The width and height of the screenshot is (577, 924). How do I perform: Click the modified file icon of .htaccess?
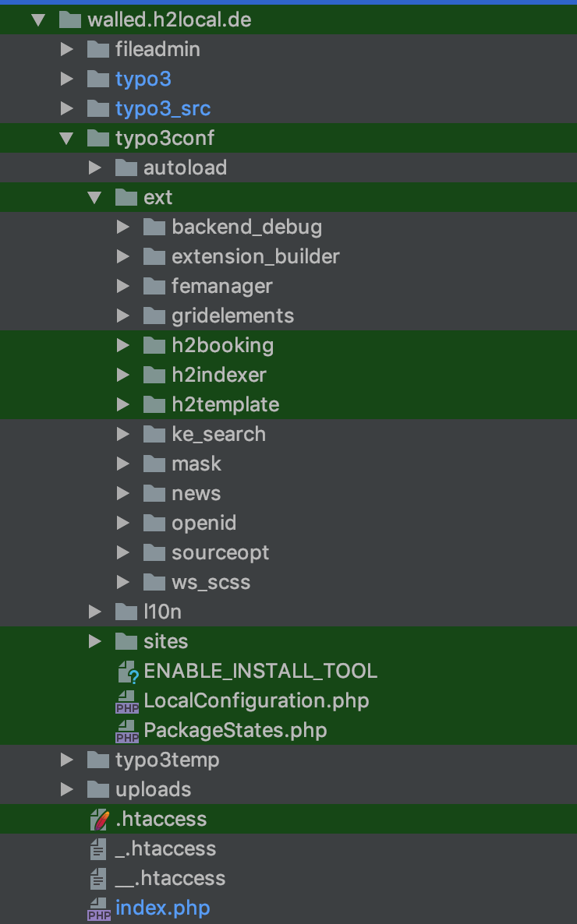click(98, 819)
